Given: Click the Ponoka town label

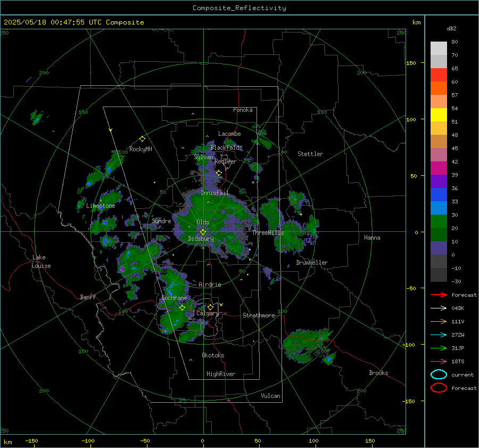Looking at the screenshot, I should coord(243,110).
